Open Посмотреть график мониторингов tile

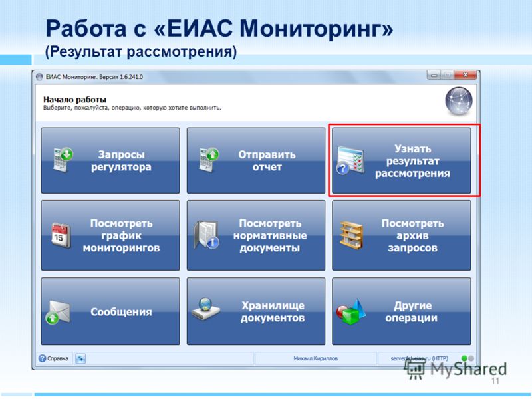pos(110,235)
